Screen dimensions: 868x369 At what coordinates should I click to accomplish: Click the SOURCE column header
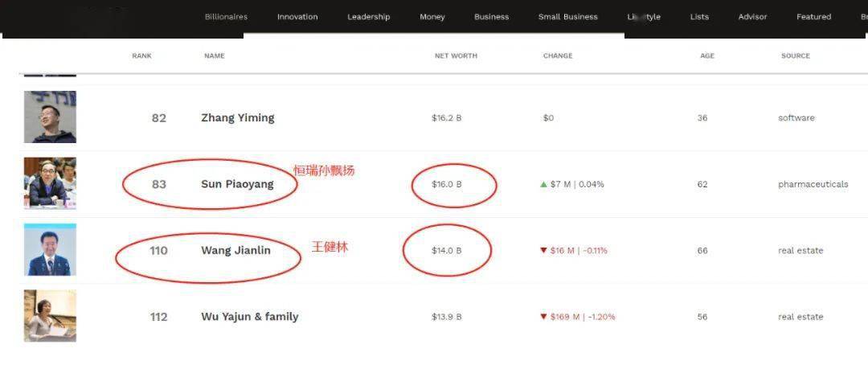click(795, 56)
